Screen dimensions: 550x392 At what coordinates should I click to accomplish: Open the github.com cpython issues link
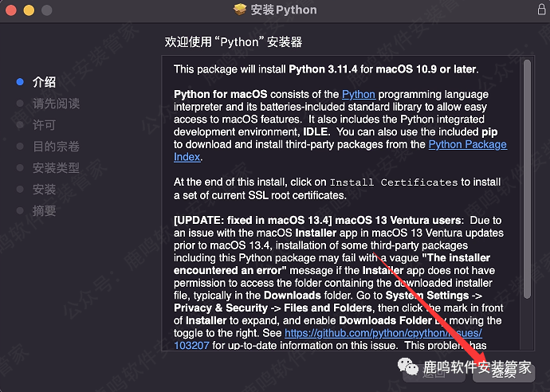383,333
